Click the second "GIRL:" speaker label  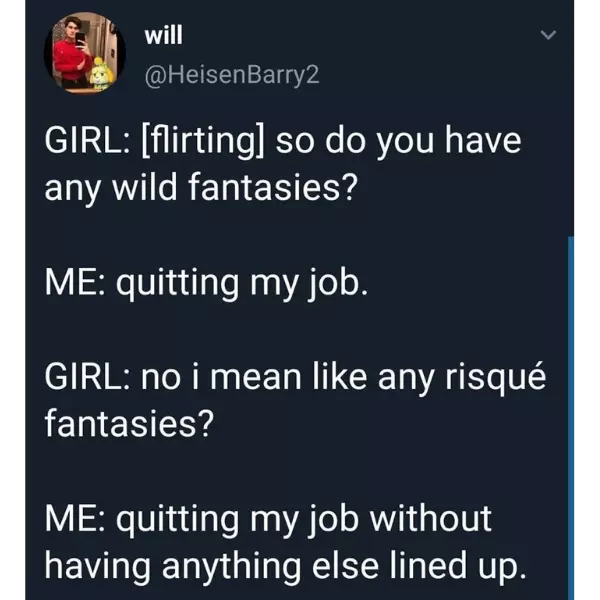[x=82, y=381]
